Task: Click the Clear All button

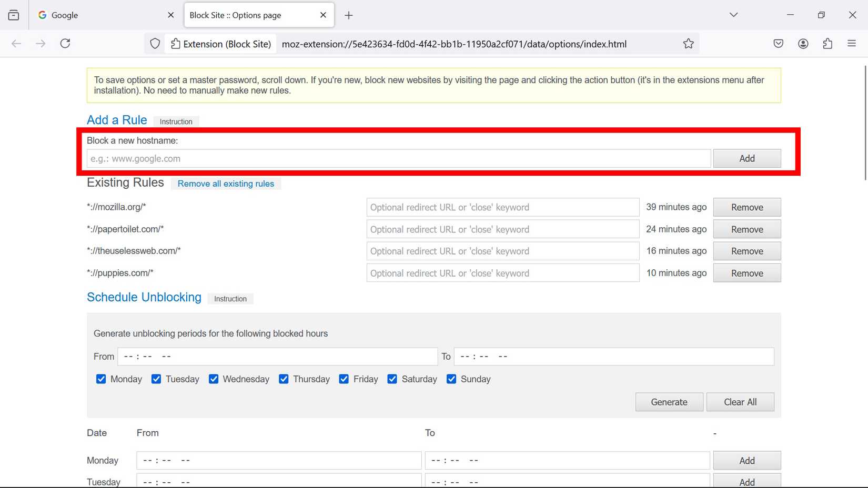Action: point(740,402)
